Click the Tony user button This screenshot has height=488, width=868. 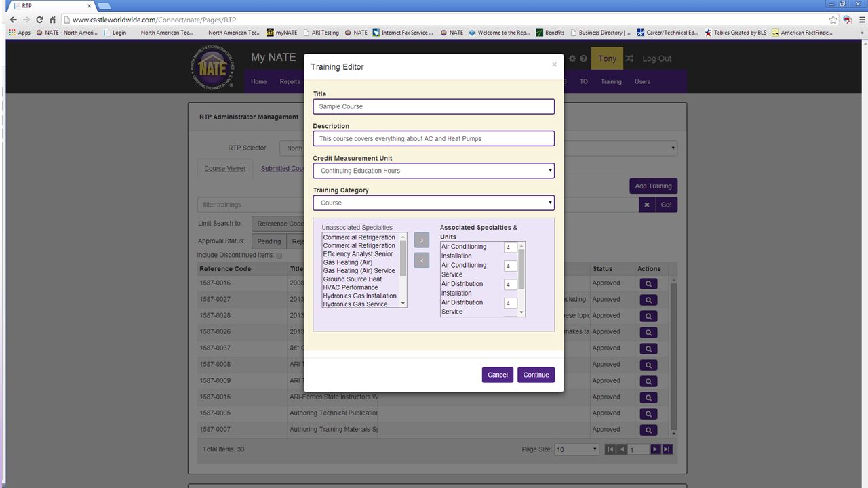tap(607, 59)
